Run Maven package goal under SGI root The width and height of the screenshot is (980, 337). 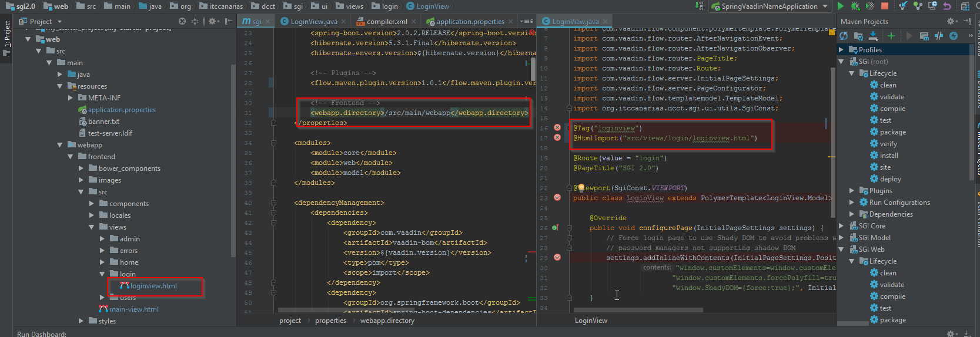point(893,132)
